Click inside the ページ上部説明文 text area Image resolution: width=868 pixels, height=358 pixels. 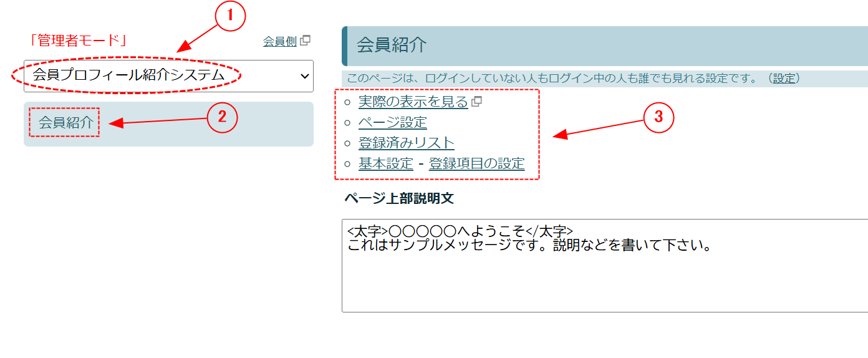604,274
